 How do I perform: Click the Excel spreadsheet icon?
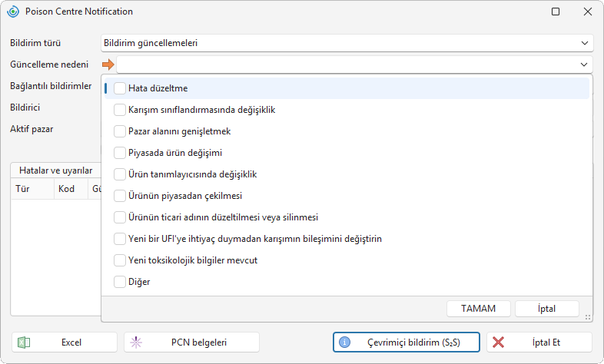click(24, 342)
